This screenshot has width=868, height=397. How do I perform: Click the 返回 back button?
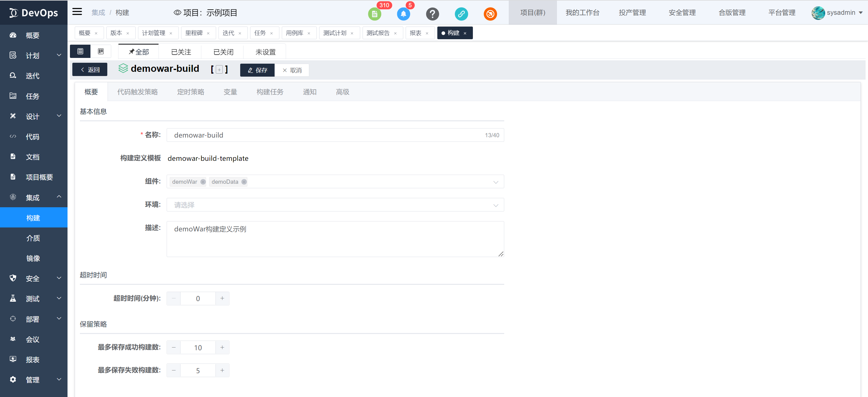(90, 70)
